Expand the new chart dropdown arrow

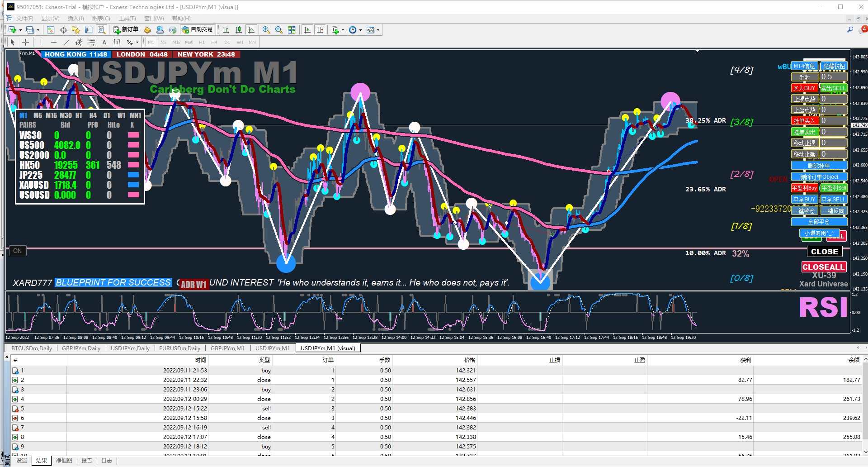20,30
